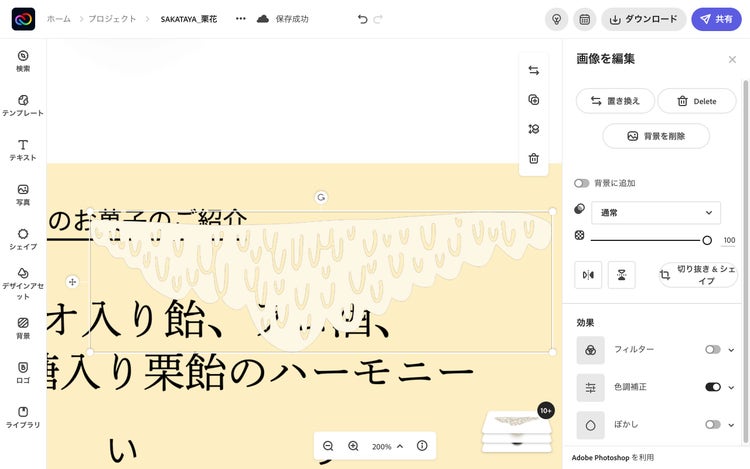The height and width of the screenshot is (469, 750).
Task: Expand the ぼかし options chevron
Action: [x=731, y=425]
